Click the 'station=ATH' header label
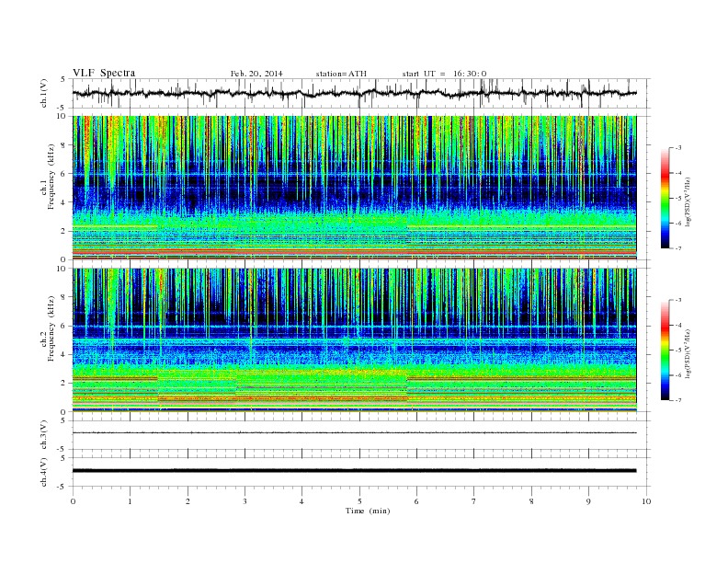This screenshot has height=563, width=728. tap(341, 74)
